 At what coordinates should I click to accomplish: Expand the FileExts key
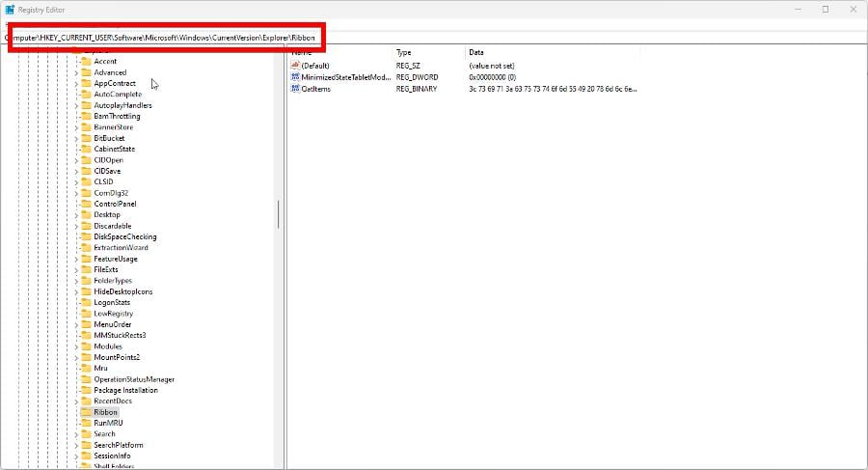(76, 270)
